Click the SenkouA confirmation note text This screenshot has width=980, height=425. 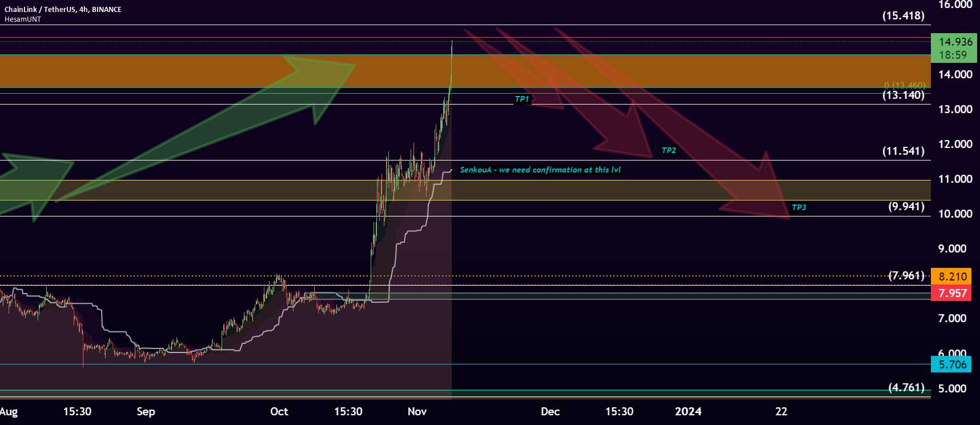point(540,170)
